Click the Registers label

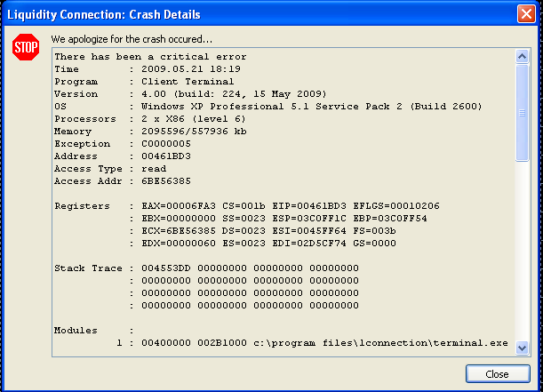(x=82, y=206)
